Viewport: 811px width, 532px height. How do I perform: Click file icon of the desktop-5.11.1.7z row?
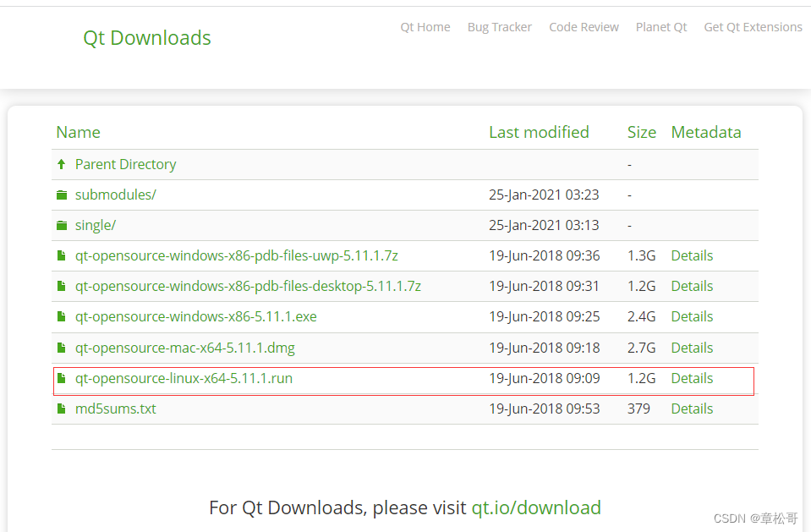click(x=62, y=286)
